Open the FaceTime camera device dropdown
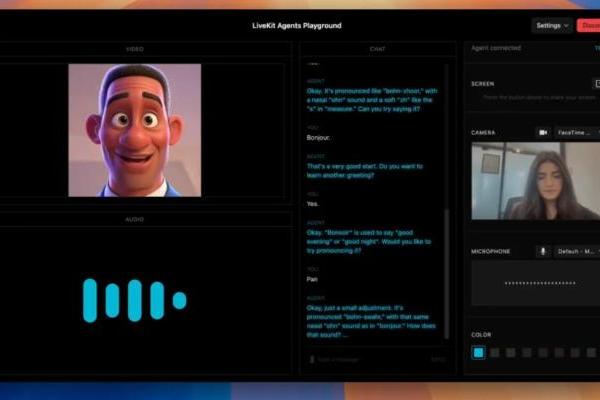600x400 pixels. (x=577, y=132)
